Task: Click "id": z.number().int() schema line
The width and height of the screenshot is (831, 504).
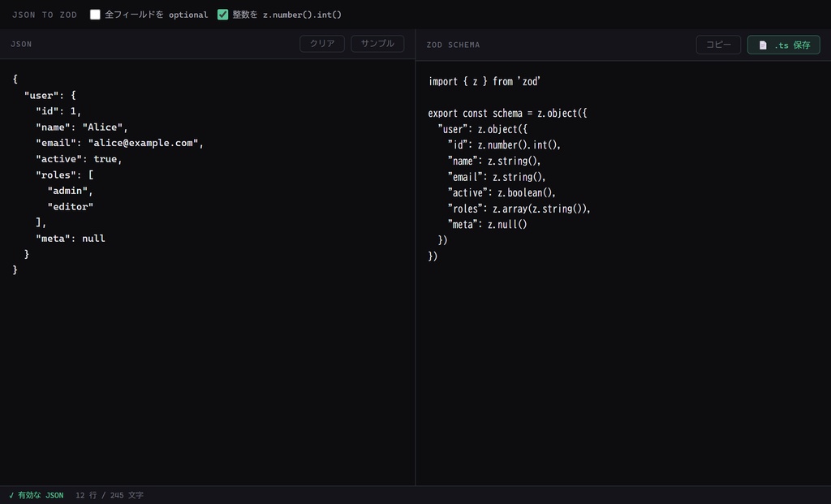Action: (504, 145)
